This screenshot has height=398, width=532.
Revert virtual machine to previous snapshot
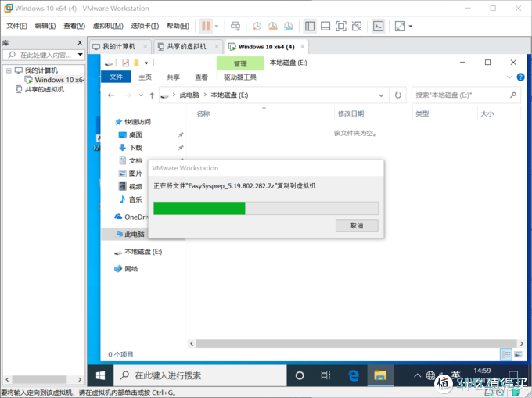point(273,26)
